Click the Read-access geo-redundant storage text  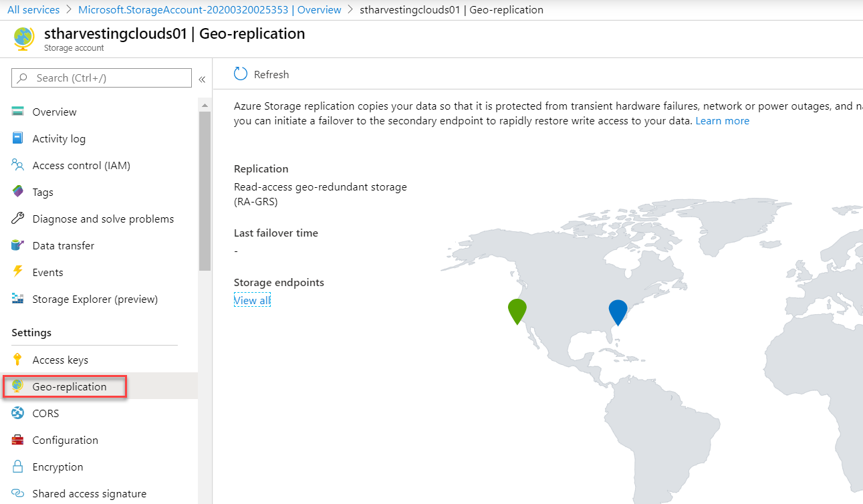pos(320,194)
